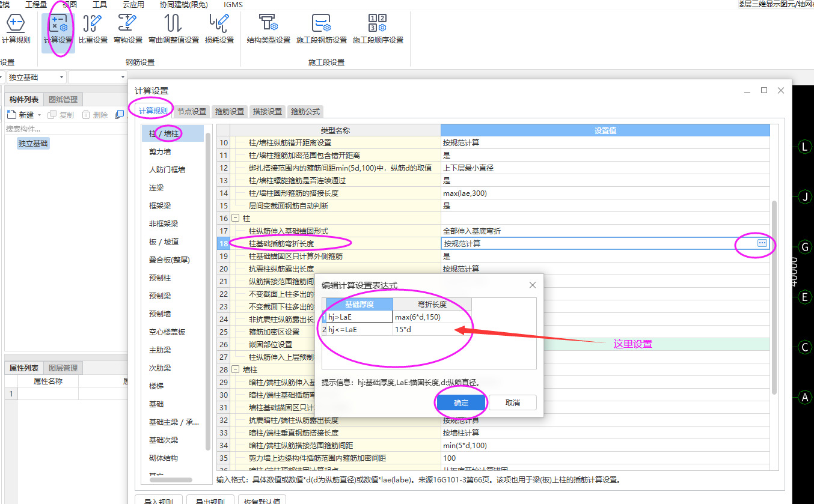The height and width of the screenshot is (504, 814).
Task: Click the category list vertical scrollbar
Action: [x=208, y=291]
